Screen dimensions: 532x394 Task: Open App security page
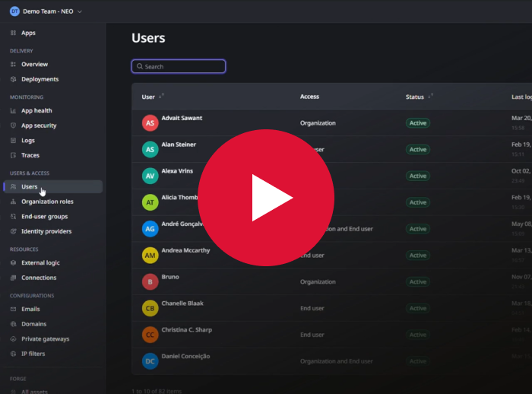[x=39, y=126]
